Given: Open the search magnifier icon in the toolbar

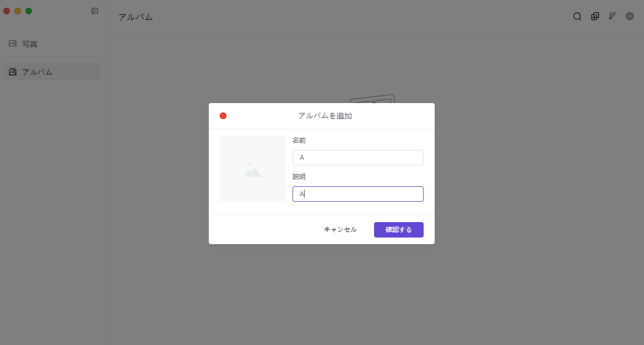Looking at the screenshot, I should (x=577, y=17).
